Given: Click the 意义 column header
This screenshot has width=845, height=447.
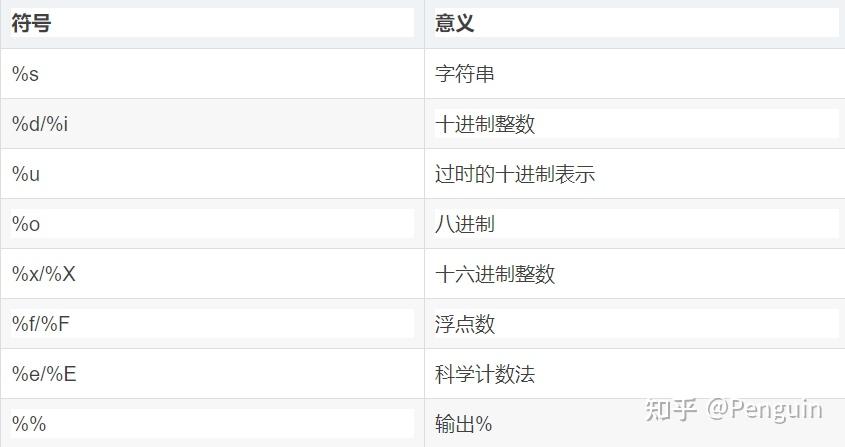Looking at the screenshot, I should coord(455,24).
